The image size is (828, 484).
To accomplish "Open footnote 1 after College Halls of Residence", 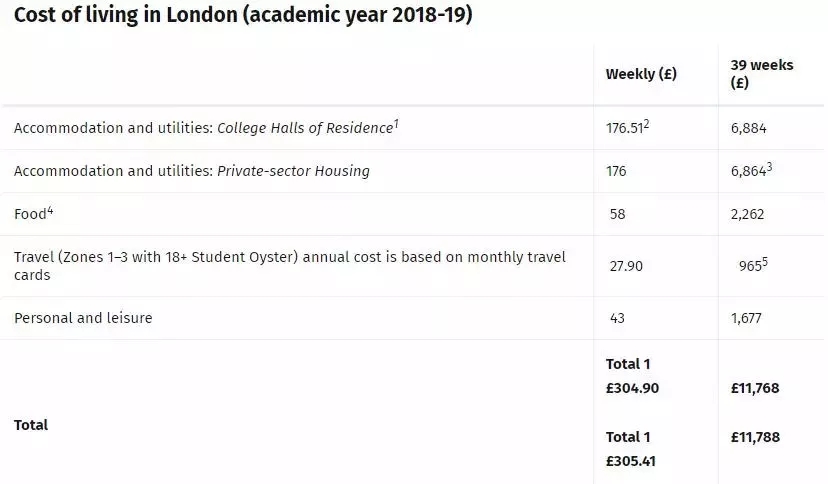I will tap(396, 123).
